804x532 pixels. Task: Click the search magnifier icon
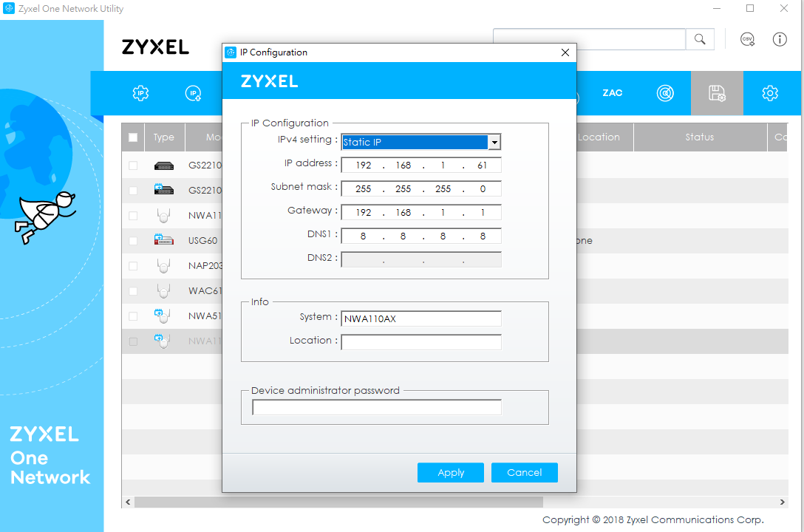[700, 39]
